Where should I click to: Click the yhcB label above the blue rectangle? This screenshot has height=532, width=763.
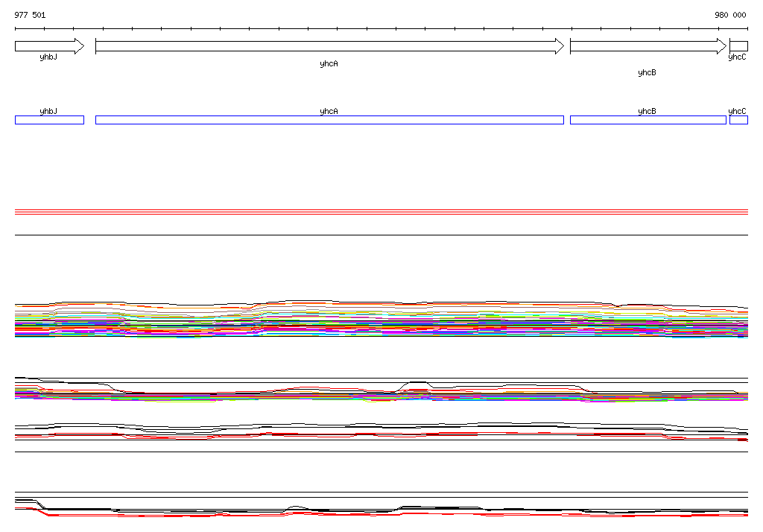tap(648, 111)
